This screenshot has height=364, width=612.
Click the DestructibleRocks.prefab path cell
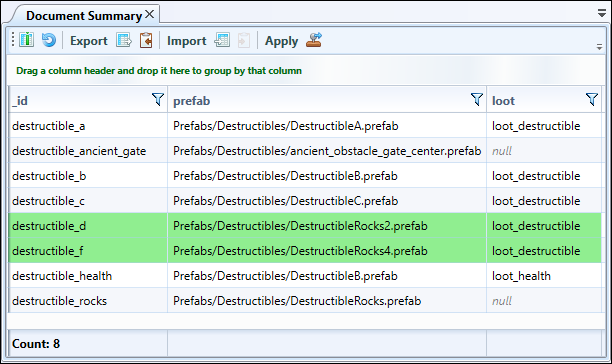point(327,300)
